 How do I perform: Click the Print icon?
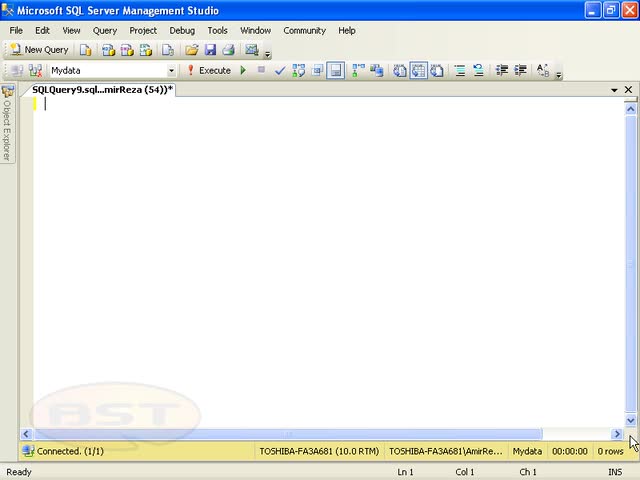tap(229, 50)
